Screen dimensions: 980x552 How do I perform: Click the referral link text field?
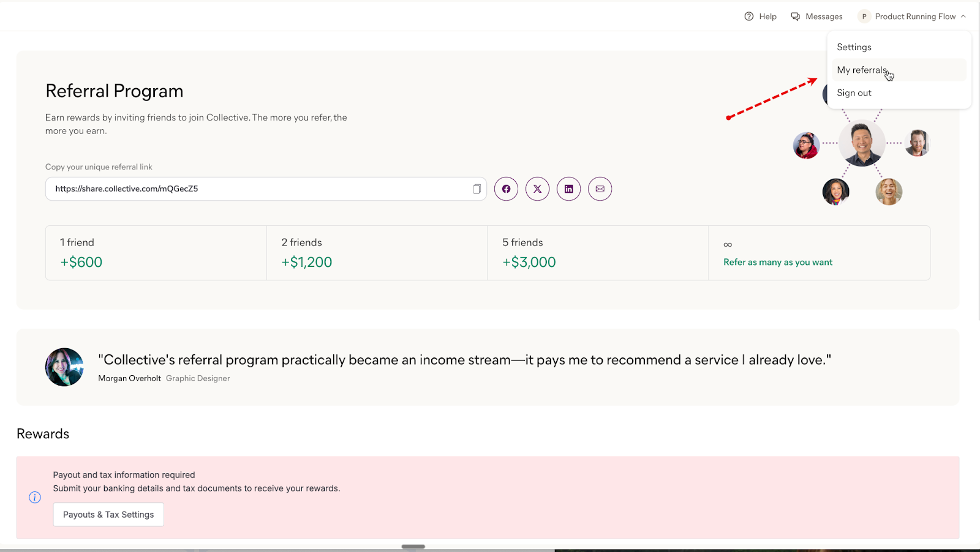click(x=245, y=188)
